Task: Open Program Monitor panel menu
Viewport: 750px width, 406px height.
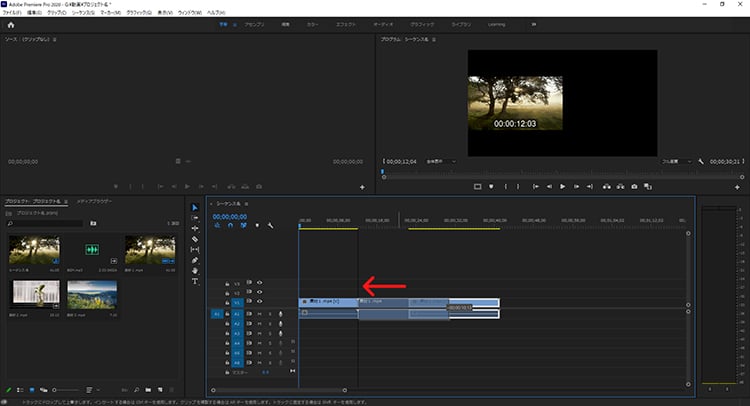Action: [434, 40]
